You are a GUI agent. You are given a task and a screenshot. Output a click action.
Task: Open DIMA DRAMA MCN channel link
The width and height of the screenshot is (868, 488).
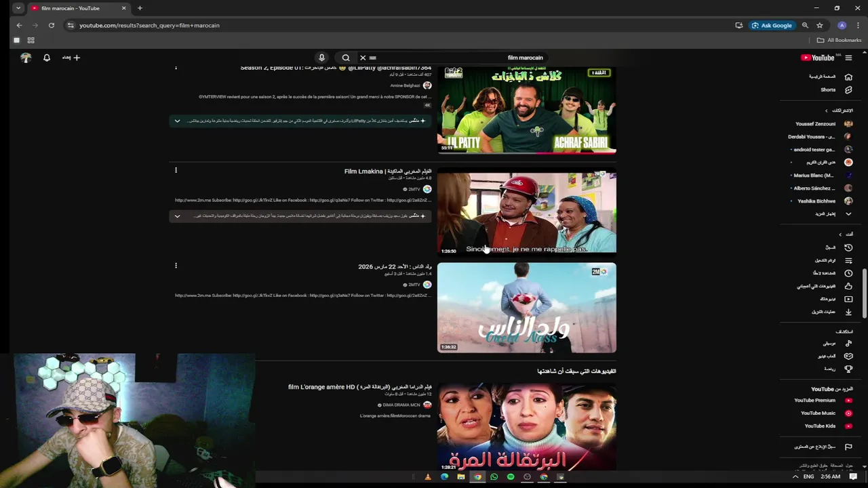pyautogui.click(x=401, y=405)
